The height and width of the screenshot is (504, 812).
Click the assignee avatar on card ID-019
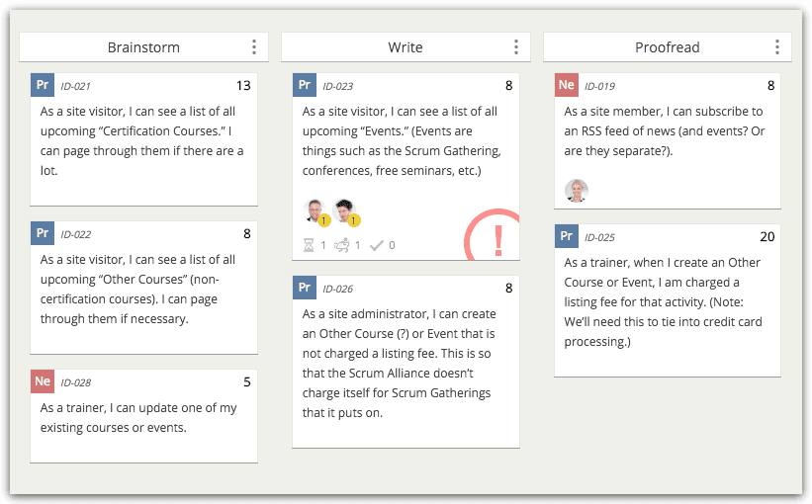577,190
